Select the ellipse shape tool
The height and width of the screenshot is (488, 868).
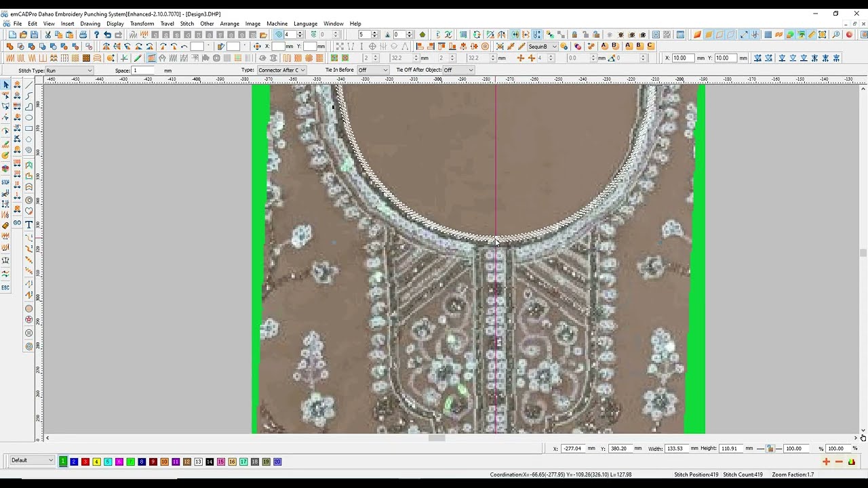coord(28,117)
